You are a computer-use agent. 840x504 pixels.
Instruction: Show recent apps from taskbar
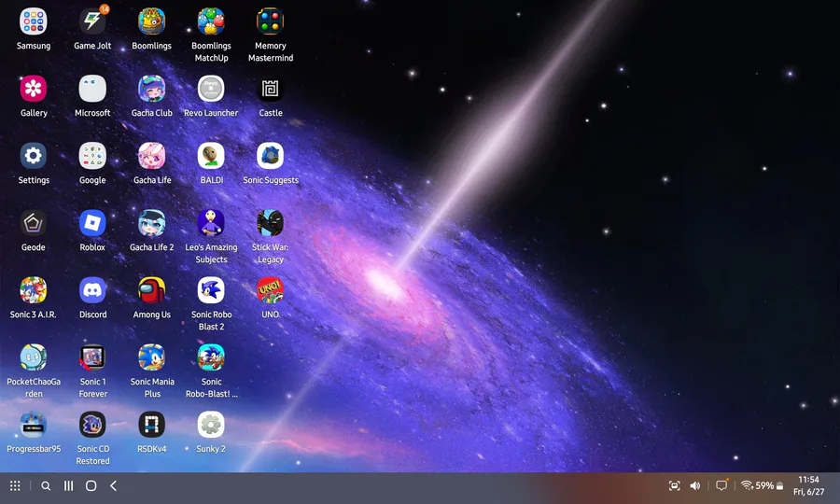tap(68, 485)
